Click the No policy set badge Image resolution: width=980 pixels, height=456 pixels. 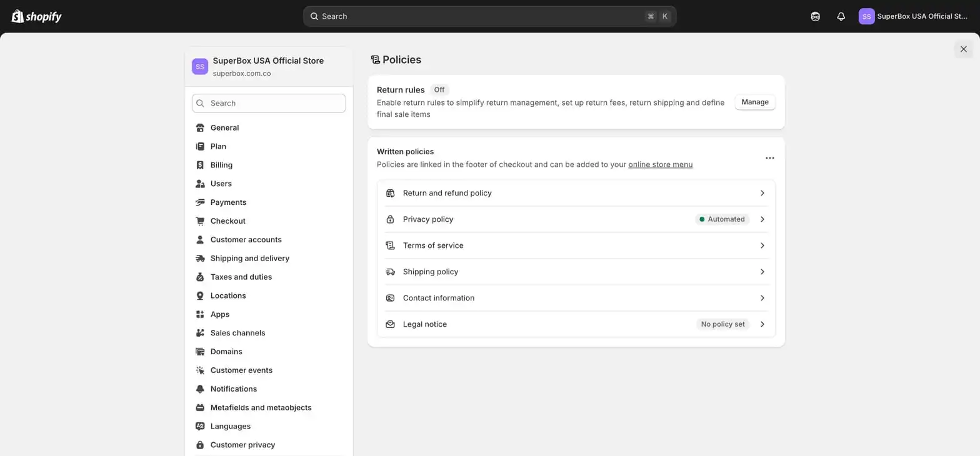pos(722,324)
